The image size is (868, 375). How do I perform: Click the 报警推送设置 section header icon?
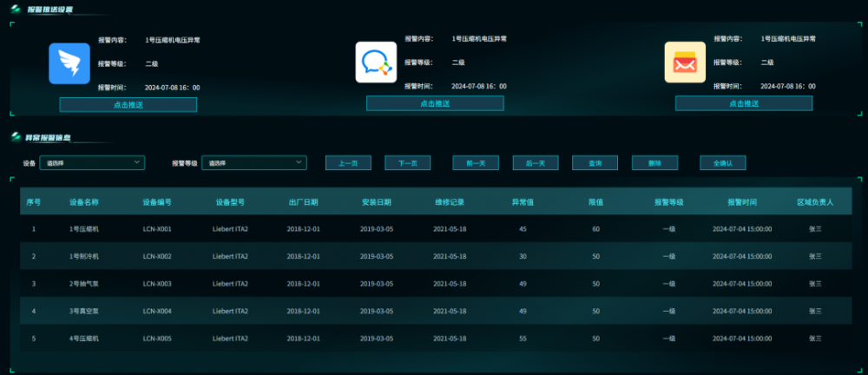click(16, 9)
